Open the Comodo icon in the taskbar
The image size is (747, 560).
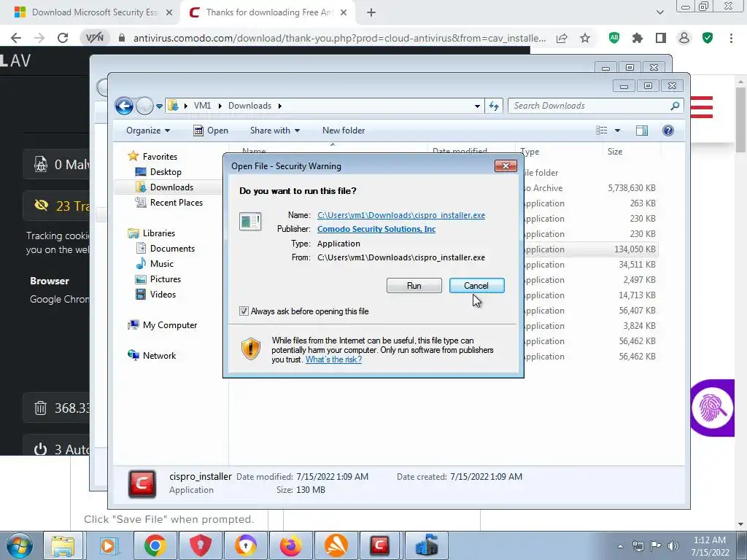379,545
